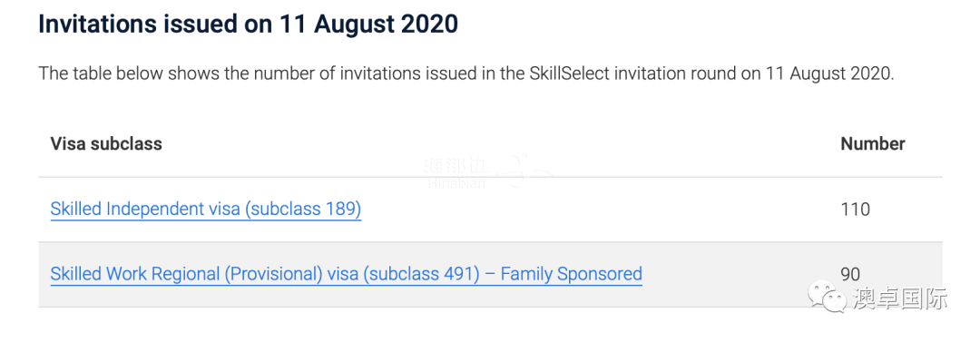This screenshot has height=342, width=980.
Task: Click the 海那边 Hinabian watermark text
Action: click(456, 173)
